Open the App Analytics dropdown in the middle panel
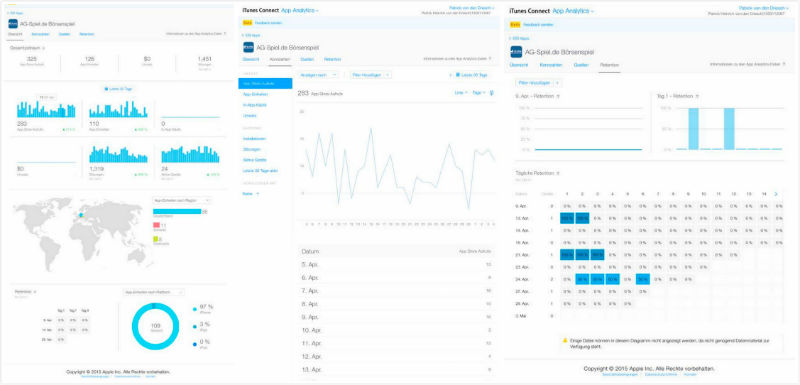800x385 pixels. 300,10
